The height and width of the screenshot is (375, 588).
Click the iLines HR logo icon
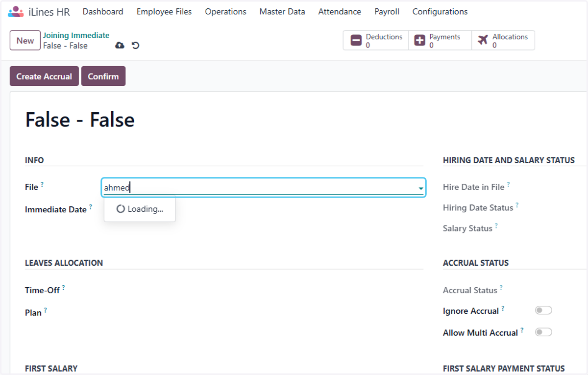pyautogui.click(x=16, y=12)
